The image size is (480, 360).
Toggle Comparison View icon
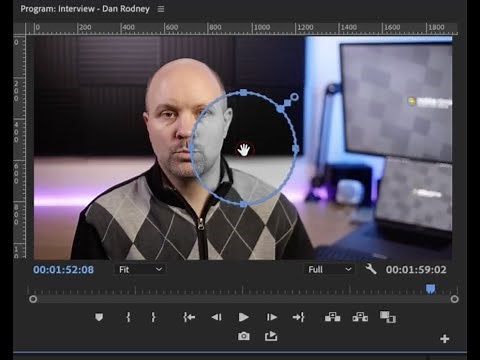388,317
